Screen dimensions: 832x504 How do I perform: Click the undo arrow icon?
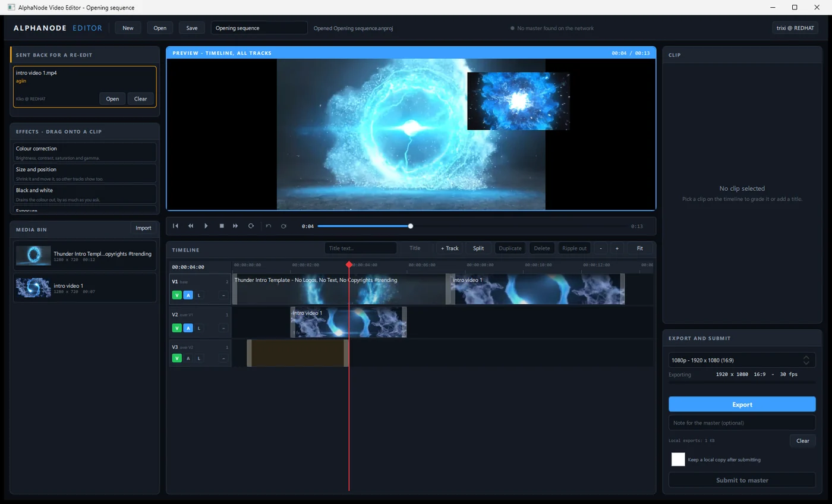point(269,226)
